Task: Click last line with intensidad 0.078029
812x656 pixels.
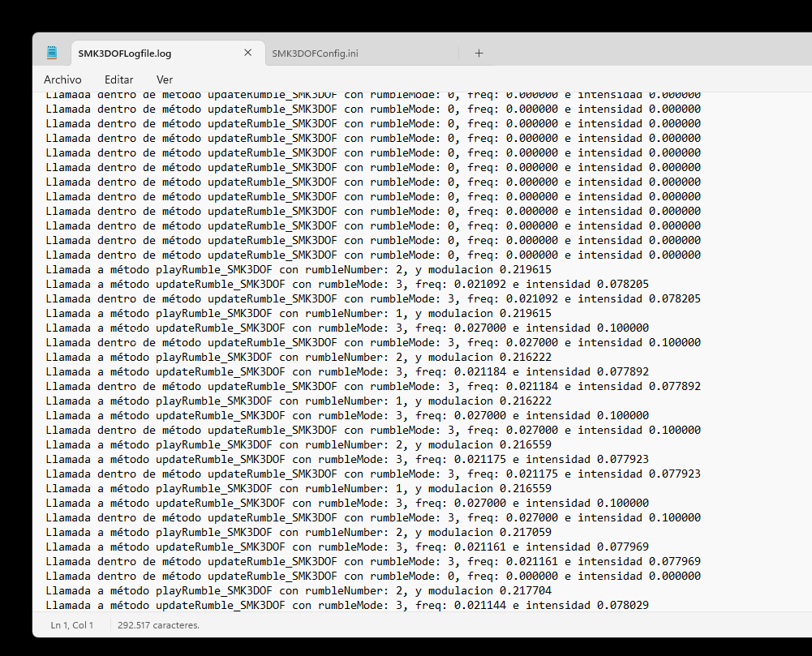Action: 347,605
